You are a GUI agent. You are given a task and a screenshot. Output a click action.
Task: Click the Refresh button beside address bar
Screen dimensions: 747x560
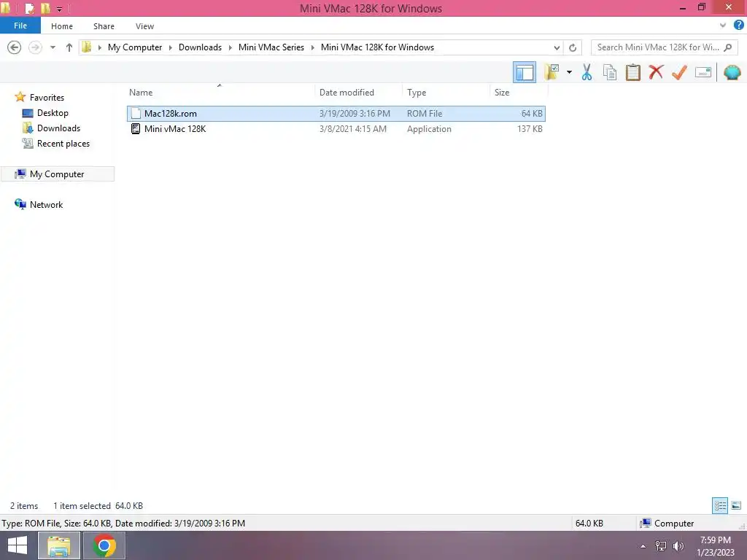click(573, 47)
